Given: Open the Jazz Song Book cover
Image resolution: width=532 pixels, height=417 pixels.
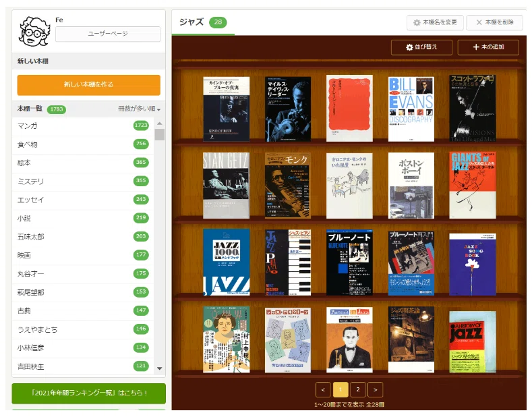Looking at the screenshot, I should coord(473,265).
